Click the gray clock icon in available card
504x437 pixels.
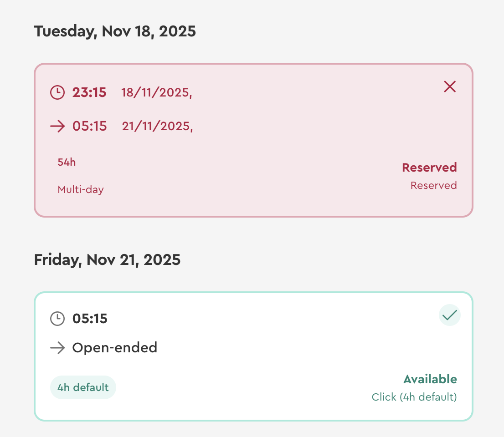[57, 319]
